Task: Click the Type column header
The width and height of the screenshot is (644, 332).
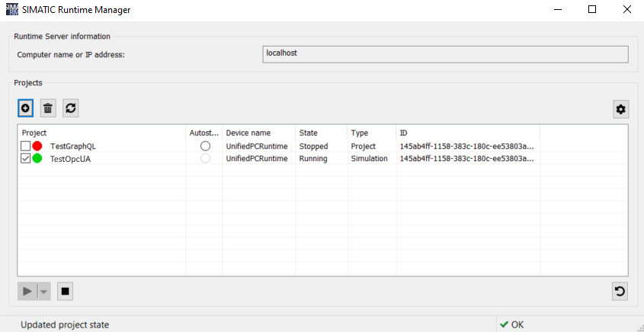Action: (x=371, y=133)
